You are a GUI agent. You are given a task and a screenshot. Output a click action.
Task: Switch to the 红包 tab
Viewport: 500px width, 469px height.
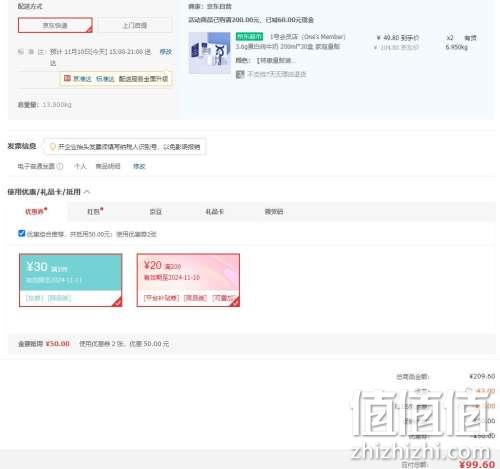tap(95, 211)
